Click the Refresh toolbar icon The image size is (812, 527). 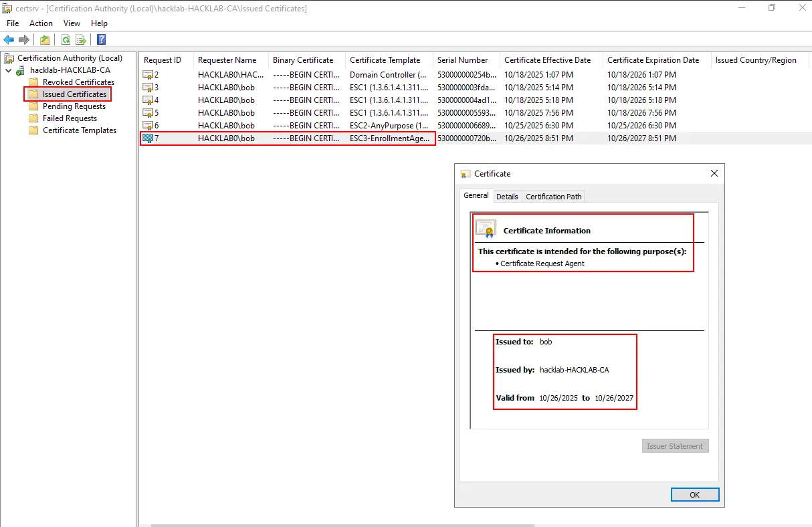[x=66, y=39]
